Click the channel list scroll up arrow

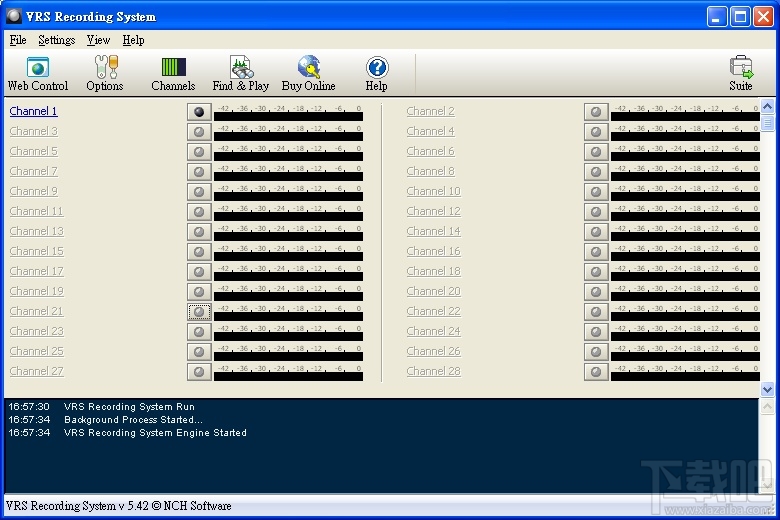pyautogui.click(x=767, y=106)
